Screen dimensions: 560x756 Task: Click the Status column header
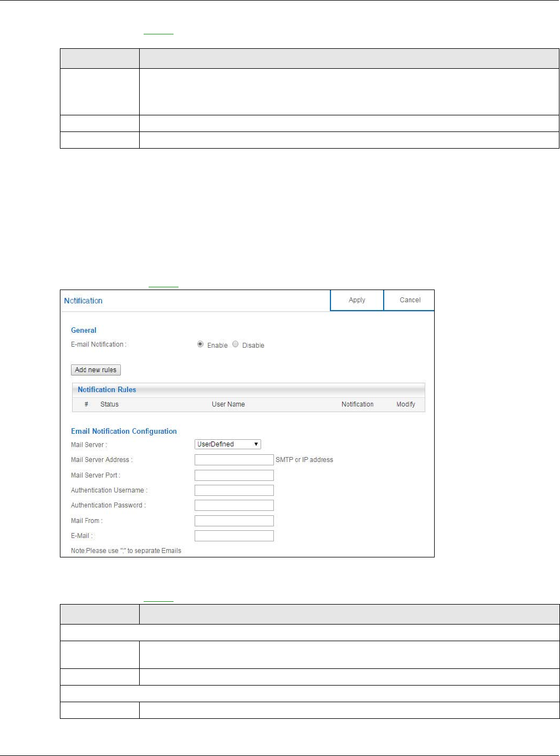click(109, 404)
